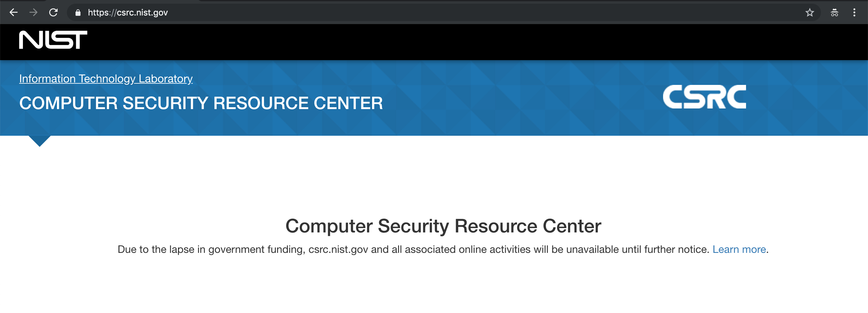Click the browser back arrow
Viewport: 868px width, 313px height.
tap(14, 12)
